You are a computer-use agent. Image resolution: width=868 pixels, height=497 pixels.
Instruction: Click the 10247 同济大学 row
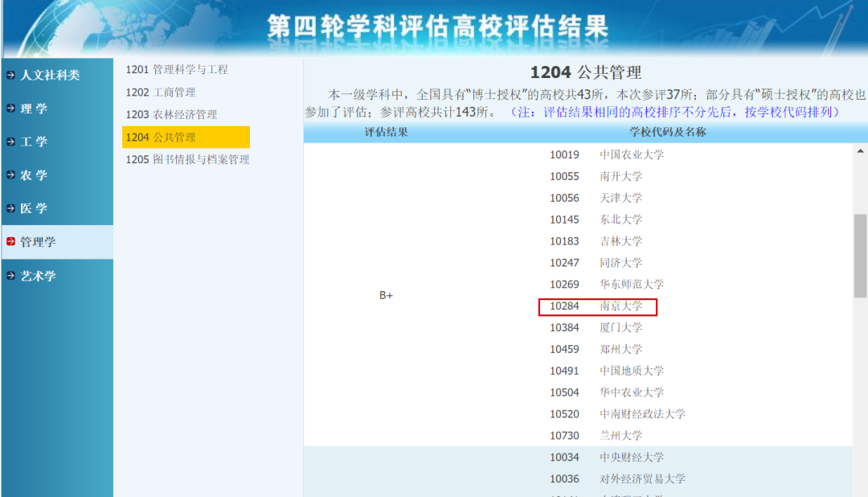(x=596, y=263)
